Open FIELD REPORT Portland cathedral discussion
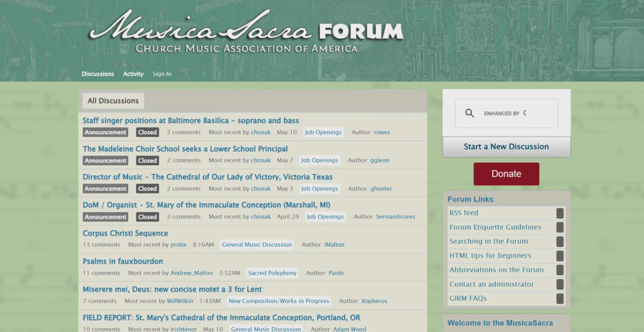Viewport: 644px width, 332px height. click(x=222, y=318)
